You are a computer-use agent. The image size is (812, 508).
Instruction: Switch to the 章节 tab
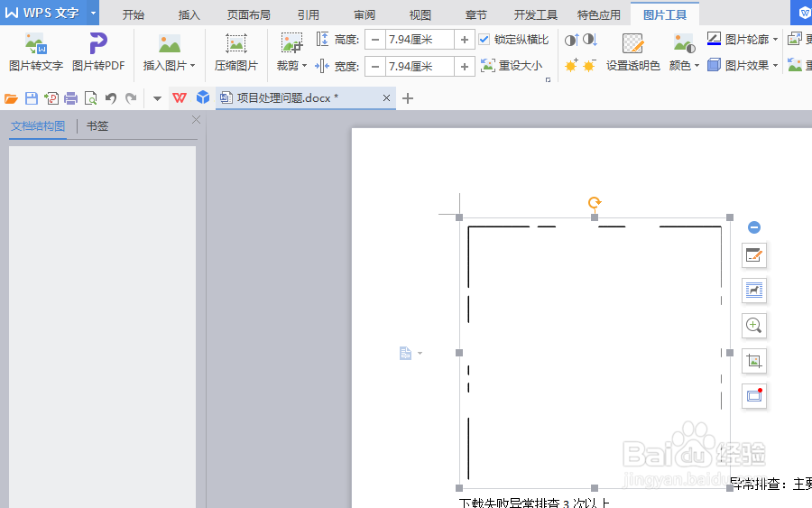point(475,14)
